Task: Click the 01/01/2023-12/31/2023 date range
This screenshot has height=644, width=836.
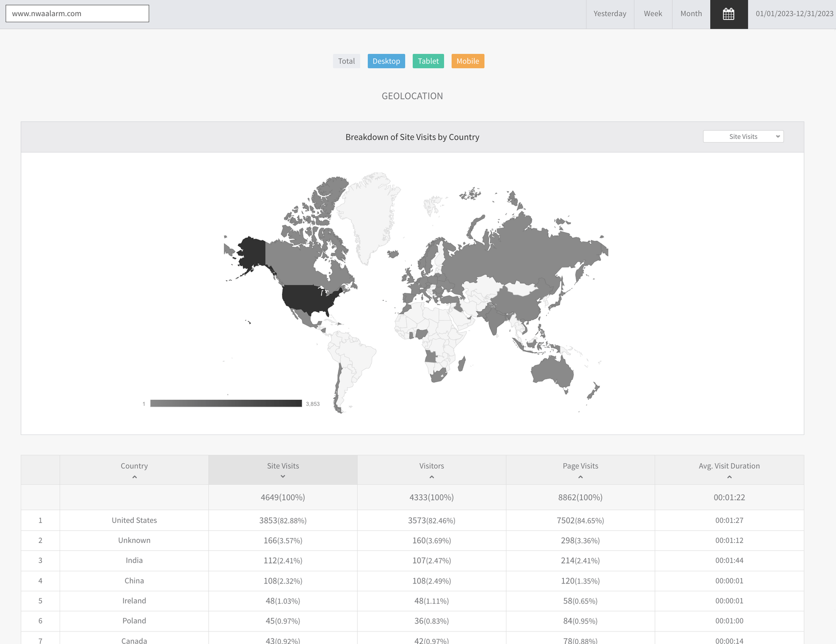Action: (794, 14)
